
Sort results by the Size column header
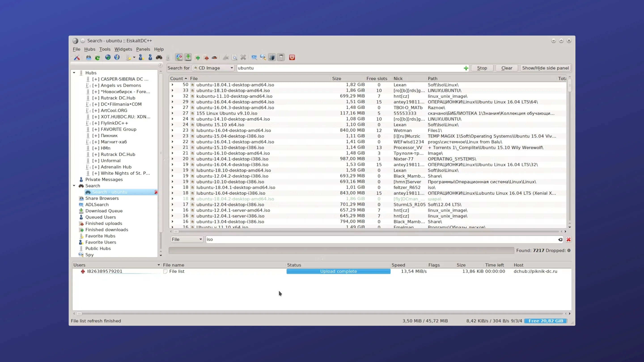pyautogui.click(x=348, y=78)
